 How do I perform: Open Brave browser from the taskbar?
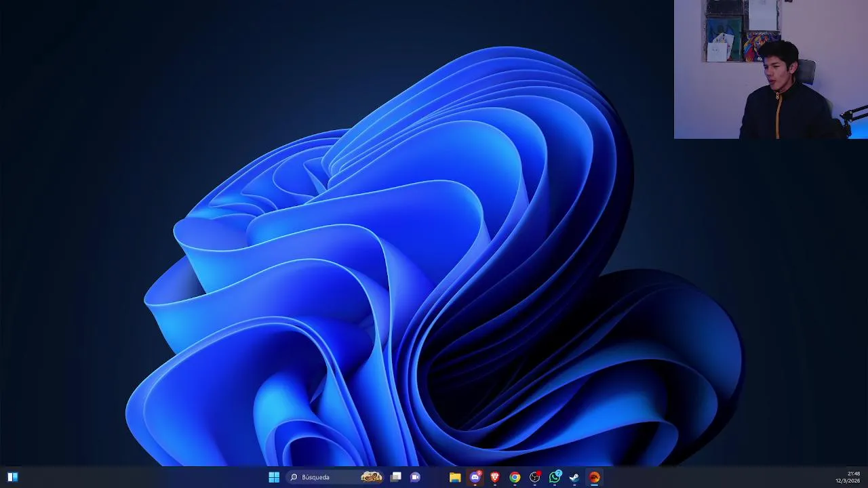point(495,477)
